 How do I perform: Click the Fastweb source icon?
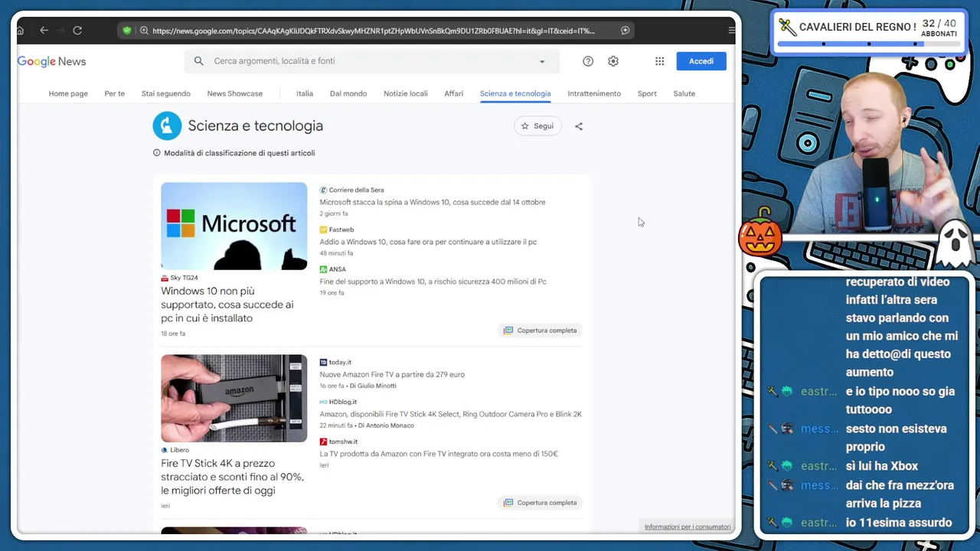coord(323,230)
